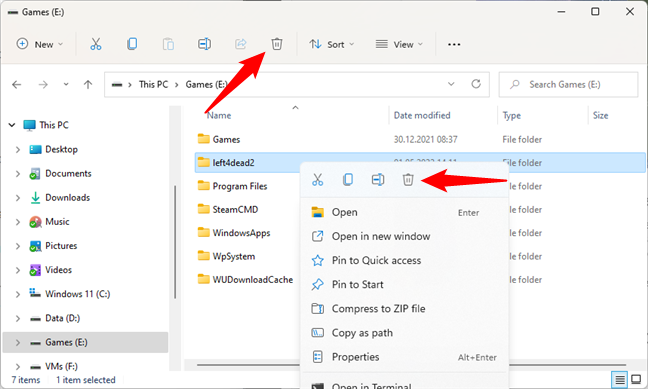Click the file list horizontal scrollbar
The width and height of the screenshot is (648, 389).
411,365
